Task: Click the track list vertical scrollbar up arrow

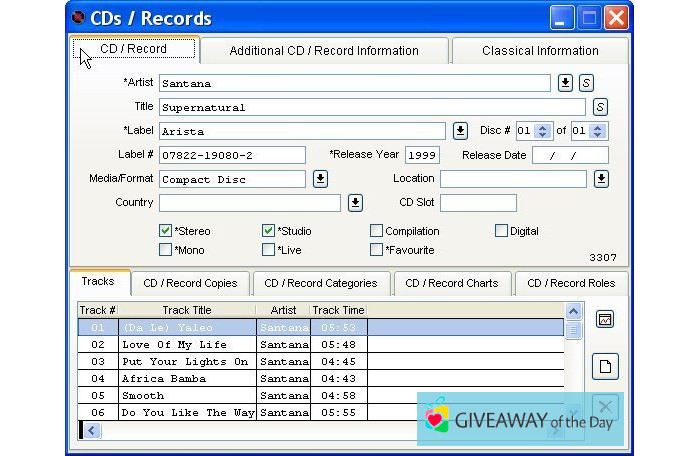Action: pyautogui.click(x=574, y=311)
